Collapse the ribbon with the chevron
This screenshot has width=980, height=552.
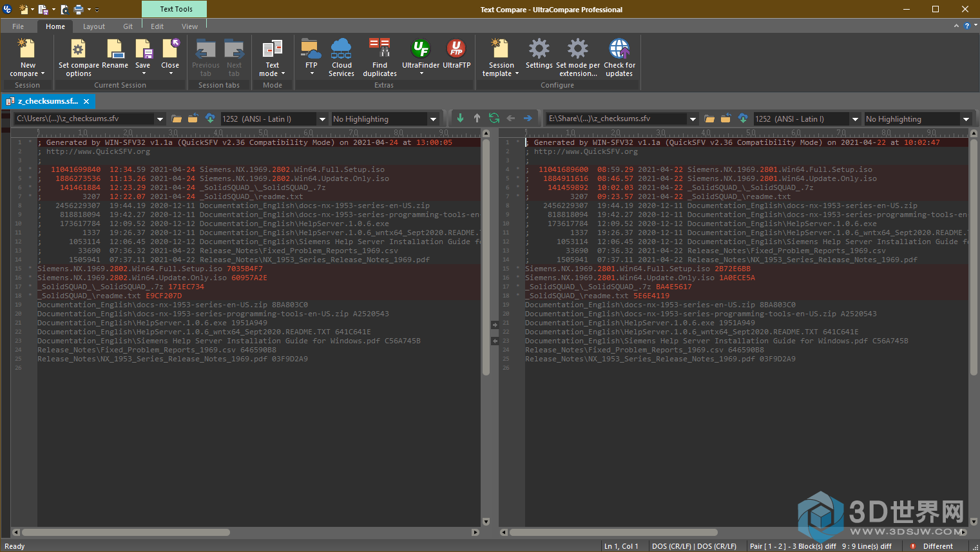(956, 26)
